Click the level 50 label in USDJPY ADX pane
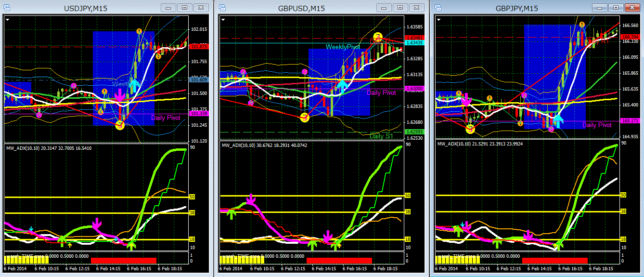The image size is (644, 277). tap(192, 197)
